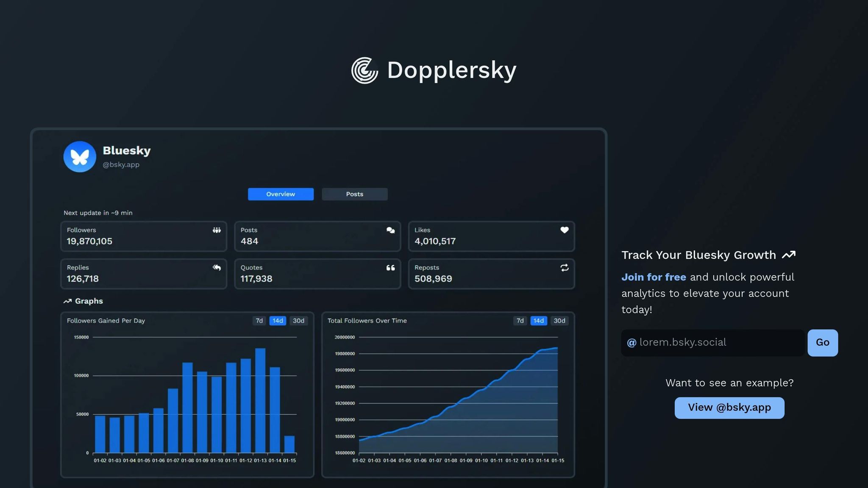The width and height of the screenshot is (868, 488).
Task: Click the Replies arrow icon
Action: coord(217,268)
